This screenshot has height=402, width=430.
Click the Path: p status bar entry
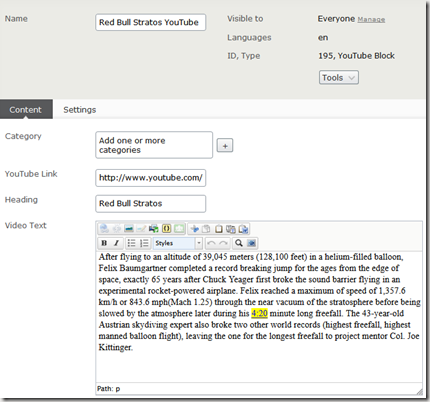(109, 388)
